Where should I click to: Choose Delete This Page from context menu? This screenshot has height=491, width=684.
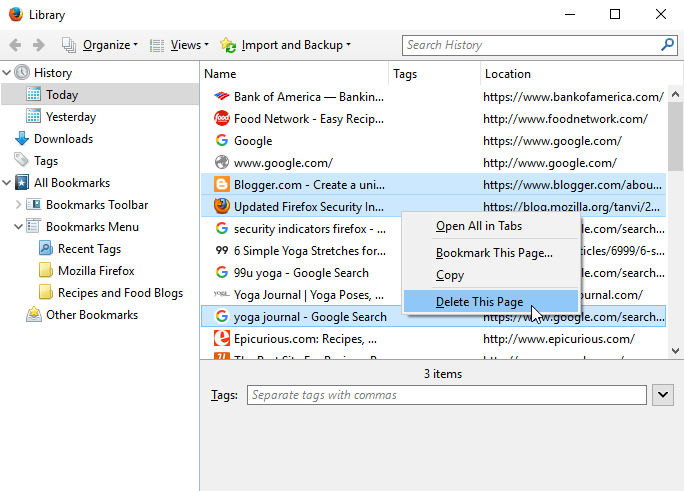[479, 302]
